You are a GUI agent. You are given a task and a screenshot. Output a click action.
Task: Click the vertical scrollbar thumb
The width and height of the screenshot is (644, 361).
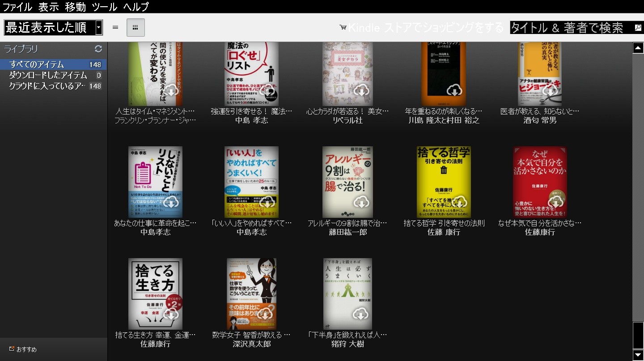638,335
